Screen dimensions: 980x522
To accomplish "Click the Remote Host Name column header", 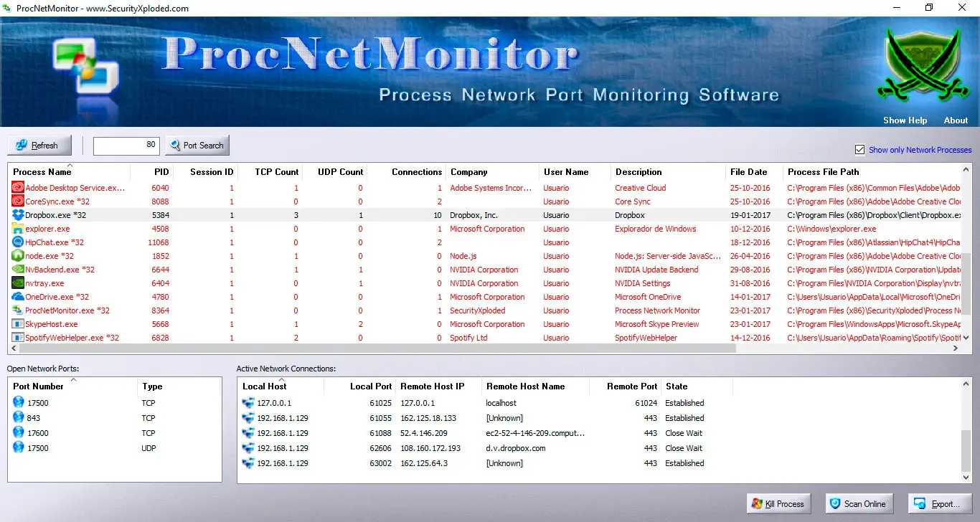I will [536, 386].
